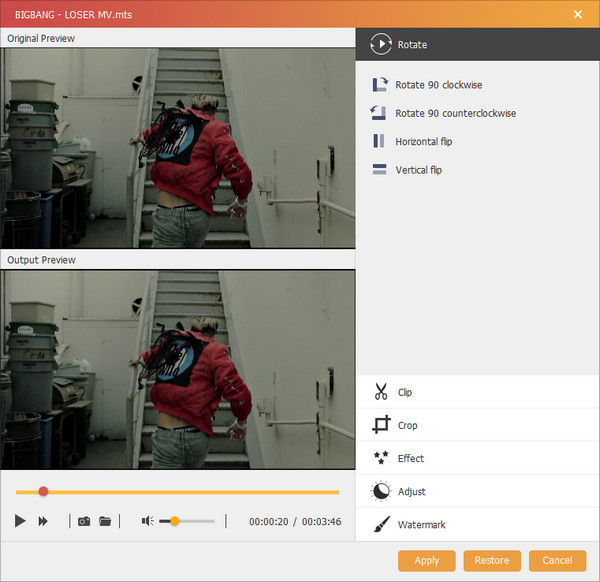
Task: Choose Rotate 90 clockwise text option
Action: [x=439, y=85]
